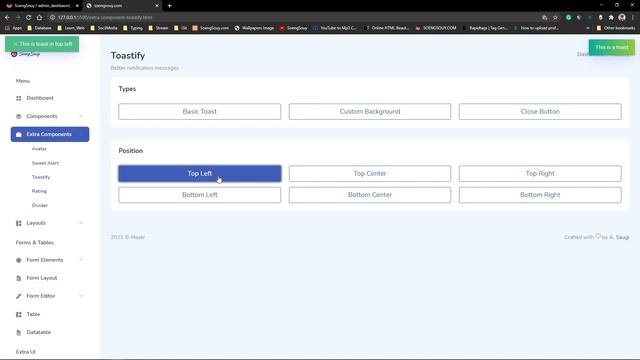Click the Form Elements circle icon
This screenshot has width=640, height=360.
18,260
